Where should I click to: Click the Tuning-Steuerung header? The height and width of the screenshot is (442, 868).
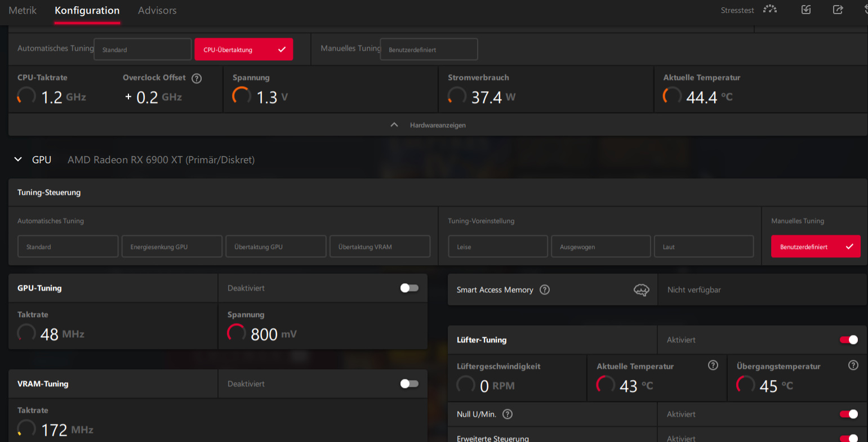click(49, 192)
